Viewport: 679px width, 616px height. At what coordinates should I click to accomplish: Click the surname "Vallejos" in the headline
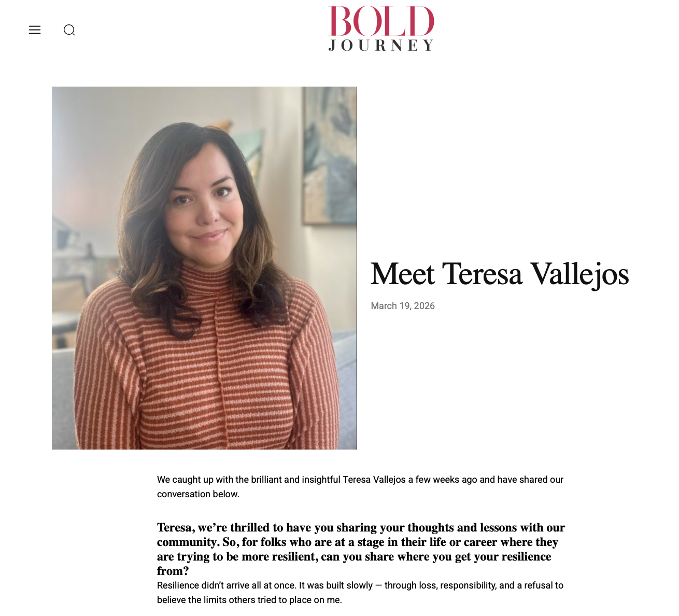click(579, 274)
